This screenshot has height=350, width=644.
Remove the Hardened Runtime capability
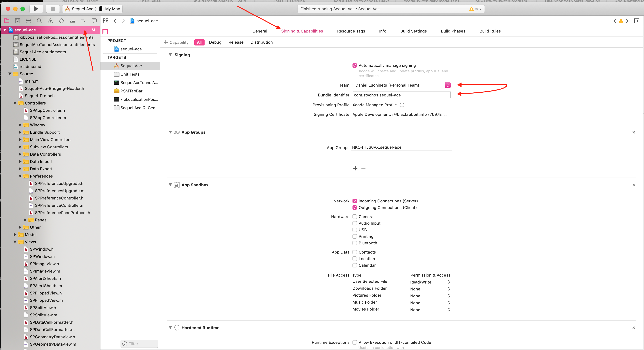click(634, 328)
